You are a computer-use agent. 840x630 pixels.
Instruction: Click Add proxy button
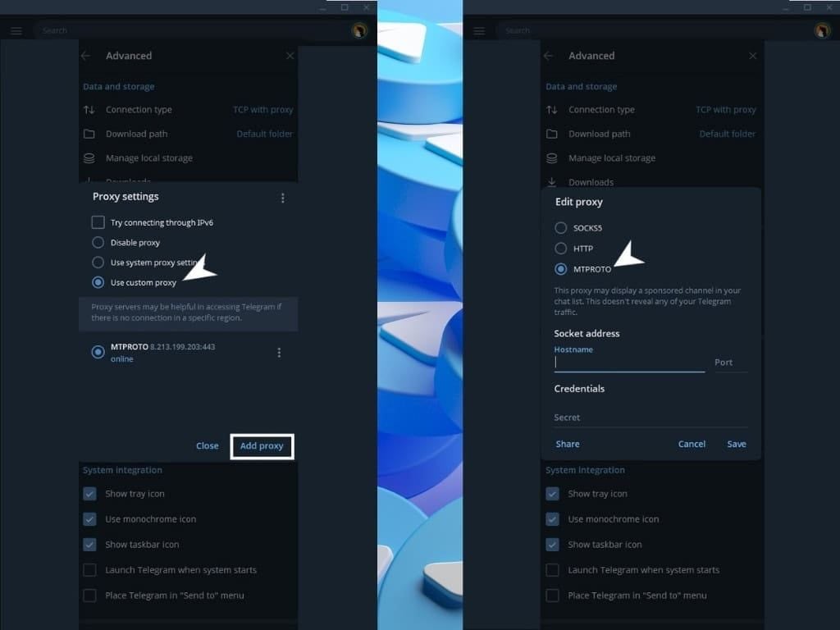coord(262,445)
